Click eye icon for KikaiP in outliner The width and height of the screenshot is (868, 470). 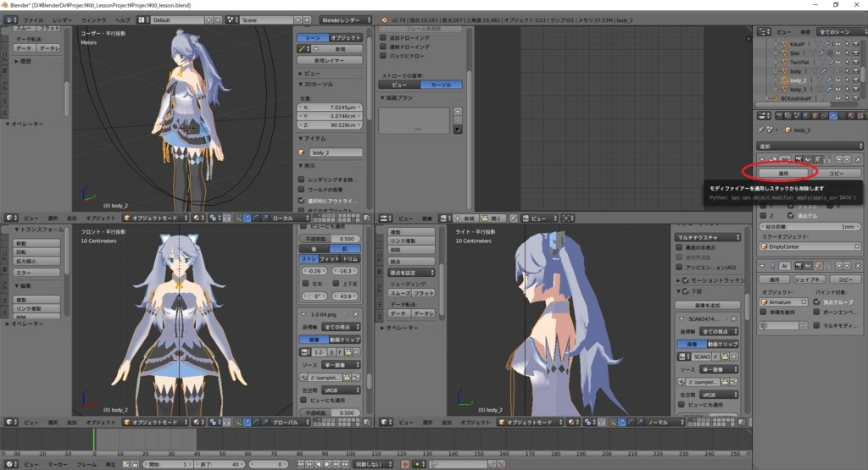pos(838,44)
